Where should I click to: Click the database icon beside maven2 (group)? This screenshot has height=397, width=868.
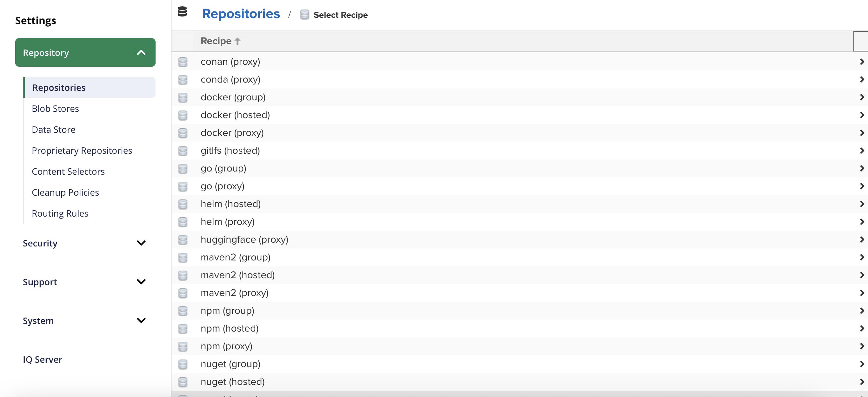[183, 258]
